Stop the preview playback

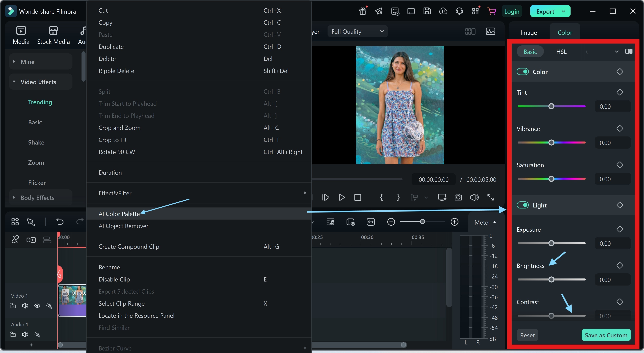(358, 197)
